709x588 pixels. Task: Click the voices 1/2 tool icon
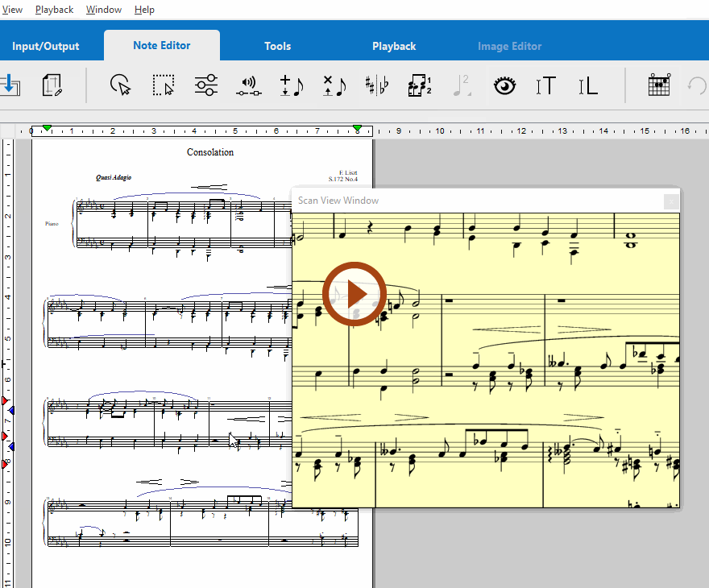[x=420, y=85]
